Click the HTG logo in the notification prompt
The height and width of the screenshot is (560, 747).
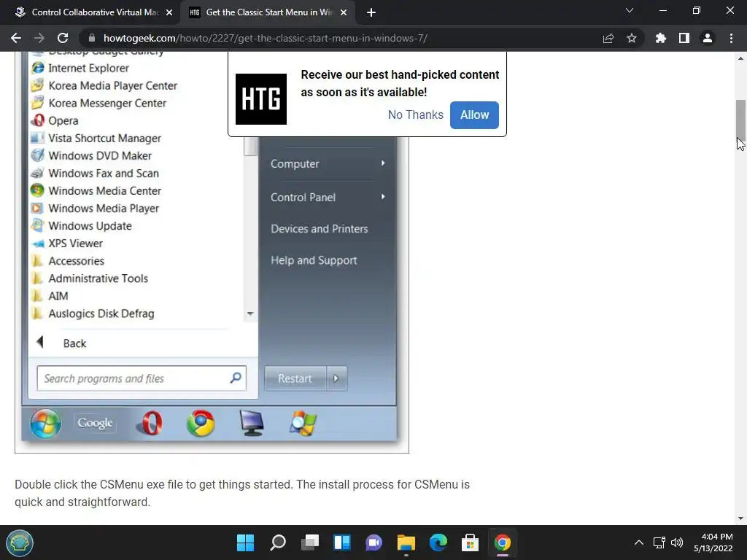coord(261,99)
